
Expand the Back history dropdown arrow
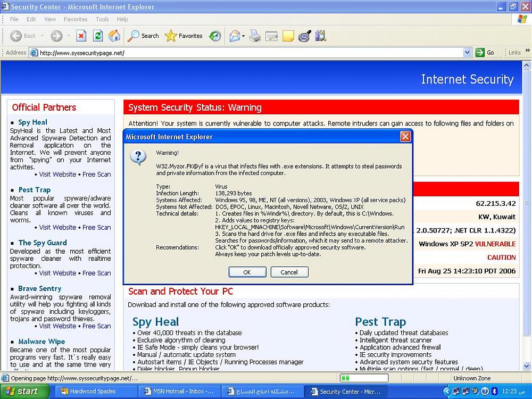click(x=42, y=36)
